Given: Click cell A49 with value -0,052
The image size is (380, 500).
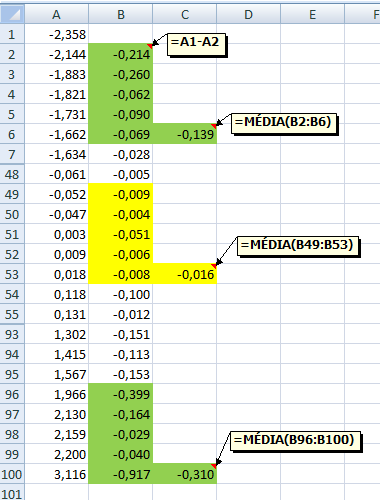Looking at the screenshot, I should [x=56, y=194].
